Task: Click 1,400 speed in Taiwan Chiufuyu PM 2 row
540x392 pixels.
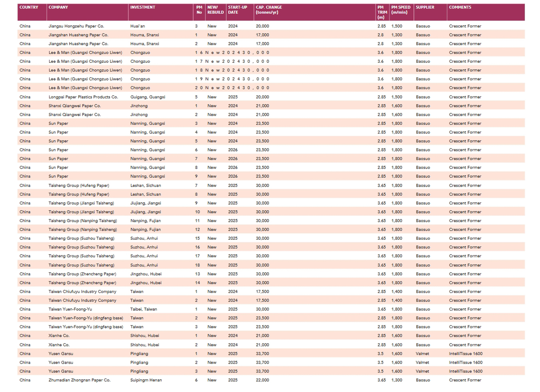Action: (397, 300)
